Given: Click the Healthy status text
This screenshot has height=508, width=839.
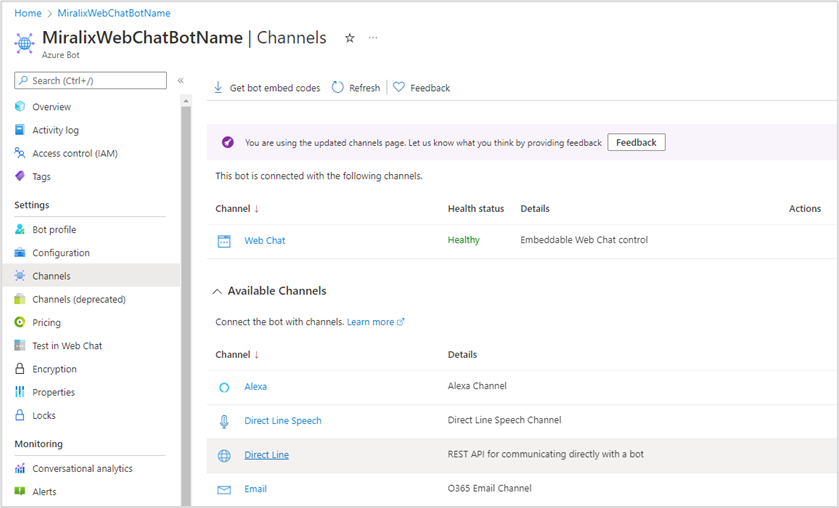Looking at the screenshot, I should click(463, 240).
